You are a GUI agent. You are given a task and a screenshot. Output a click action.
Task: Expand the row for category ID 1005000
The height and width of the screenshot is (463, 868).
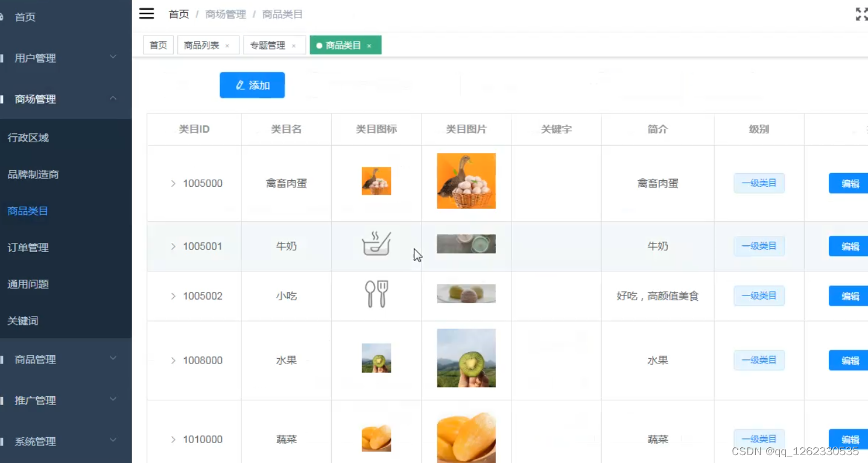click(x=173, y=183)
